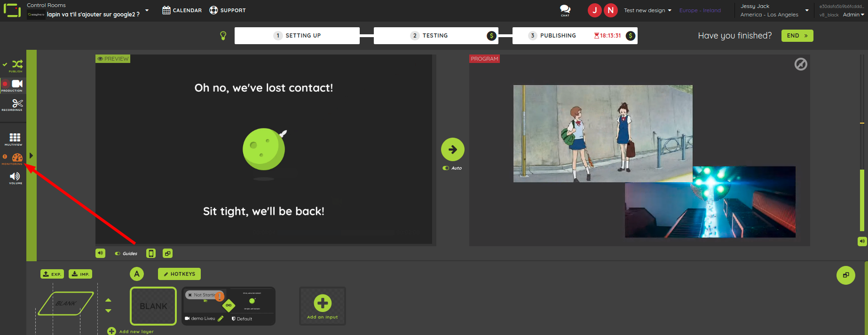Expand the control room name dropdown

[147, 10]
